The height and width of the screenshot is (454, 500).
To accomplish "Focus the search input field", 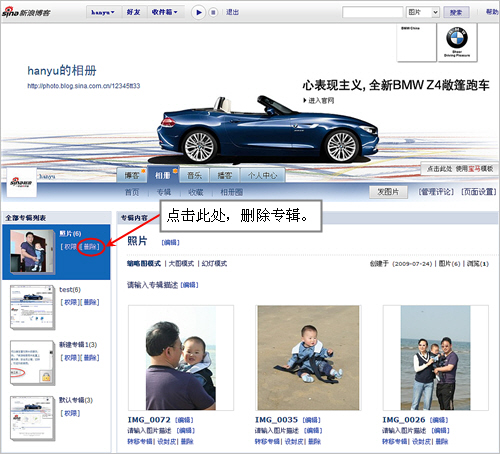I will coord(373,12).
